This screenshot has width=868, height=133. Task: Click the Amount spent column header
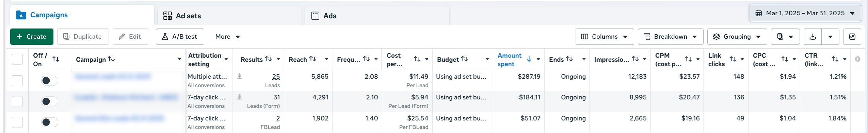coord(510,59)
